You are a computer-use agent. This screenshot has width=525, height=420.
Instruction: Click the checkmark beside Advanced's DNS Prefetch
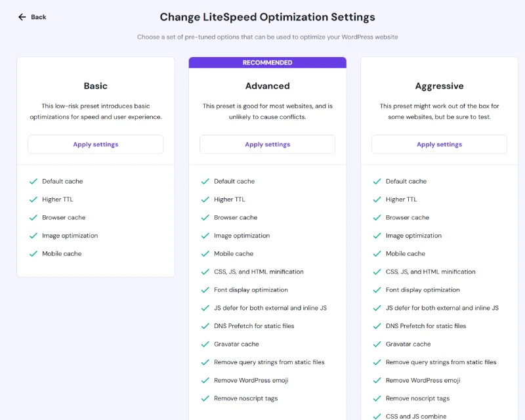[x=205, y=326]
